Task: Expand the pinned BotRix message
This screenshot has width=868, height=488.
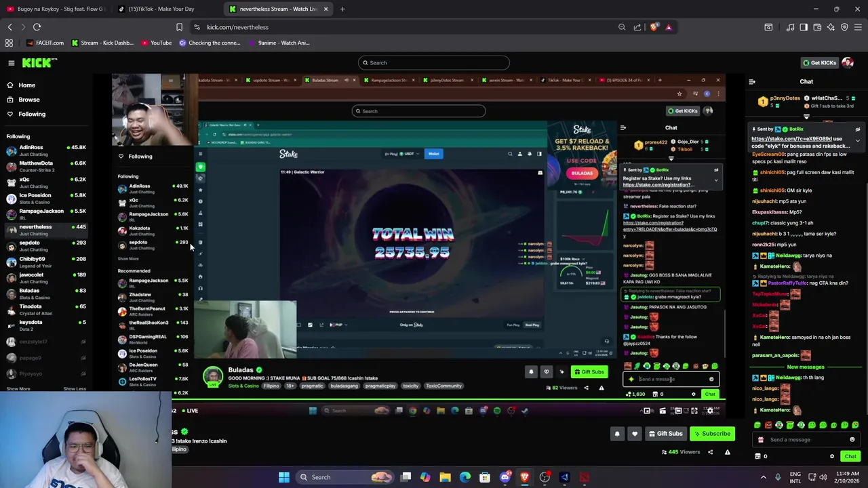Action: click(858, 142)
